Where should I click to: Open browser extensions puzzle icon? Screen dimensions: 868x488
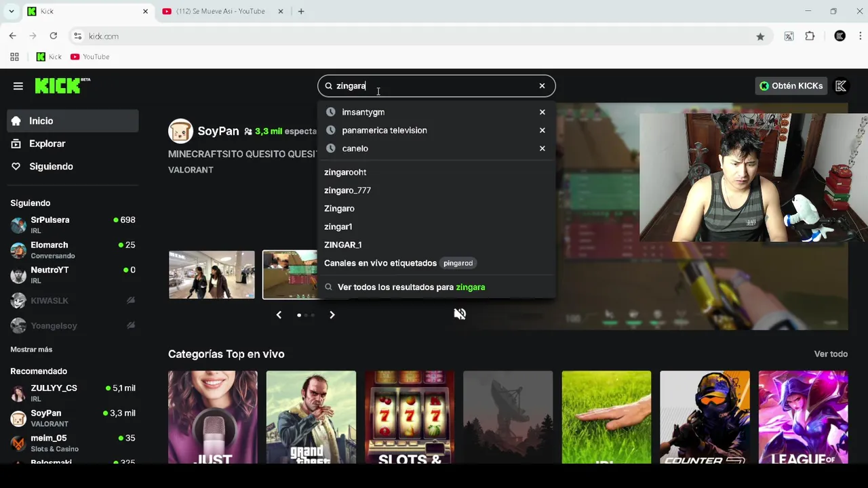tap(810, 37)
